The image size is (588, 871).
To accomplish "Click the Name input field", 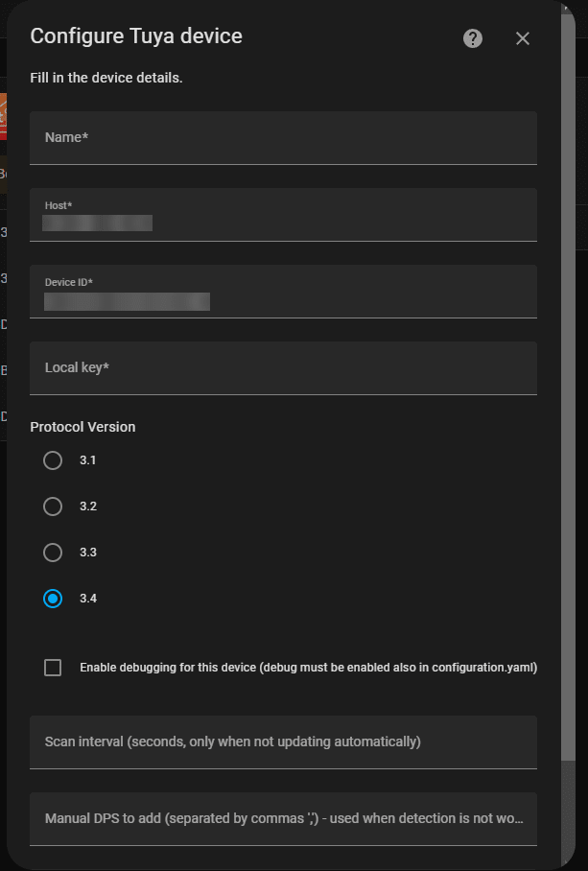I will click(x=283, y=138).
